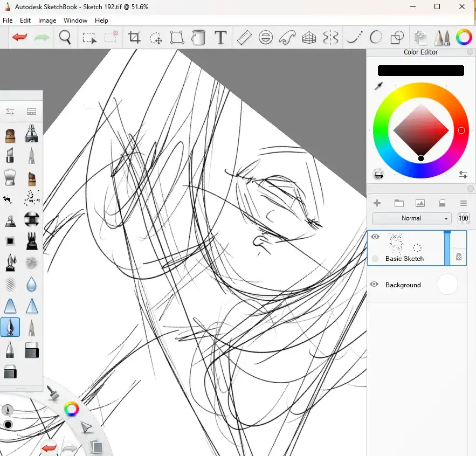Screen dimensions: 476x456
Task: Activate the Ruler tool
Action: tap(244, 37)
